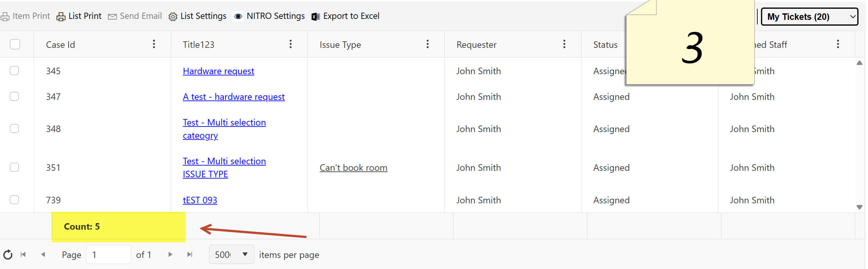Click the Item Print toolbar item
Image resolution: width=868 pixels, height=269 pixels.
[x=25, y=16]
